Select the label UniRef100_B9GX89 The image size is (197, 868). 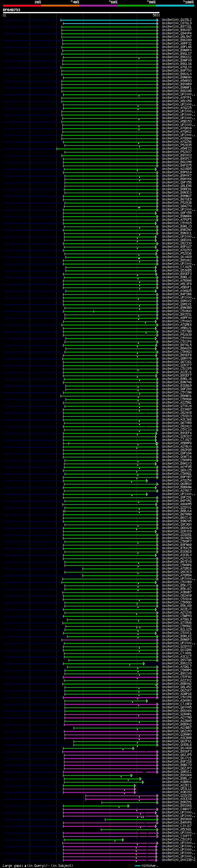pos(177,40)
